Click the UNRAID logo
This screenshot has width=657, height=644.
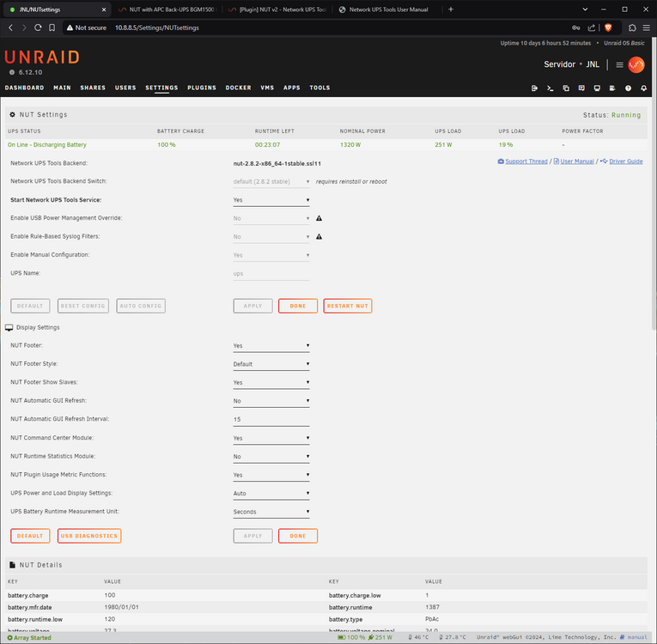[x=42, y=57]
